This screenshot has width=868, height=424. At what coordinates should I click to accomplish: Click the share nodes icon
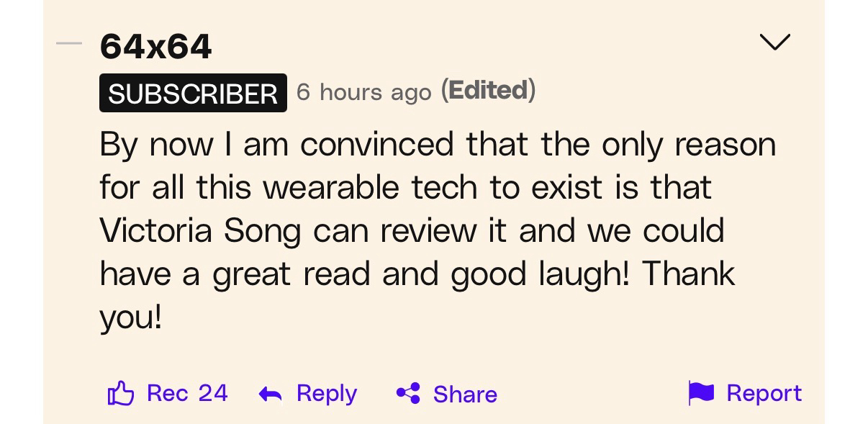[408, 394]
